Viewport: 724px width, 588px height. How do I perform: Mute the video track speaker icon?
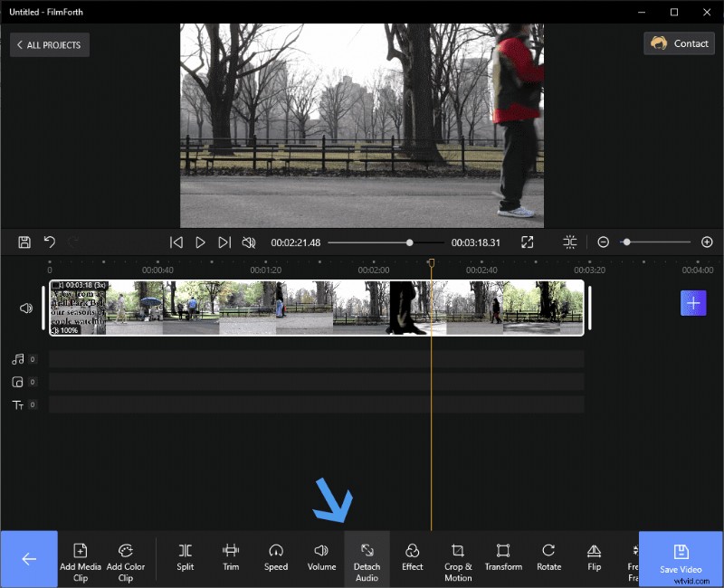pyautogui.click(x=24, y=308)
